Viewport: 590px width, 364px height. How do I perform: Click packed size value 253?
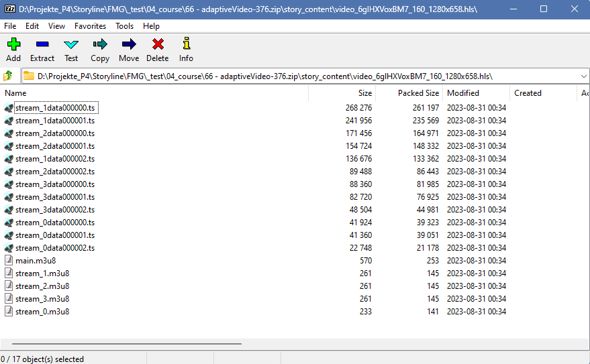pos(433,261)
